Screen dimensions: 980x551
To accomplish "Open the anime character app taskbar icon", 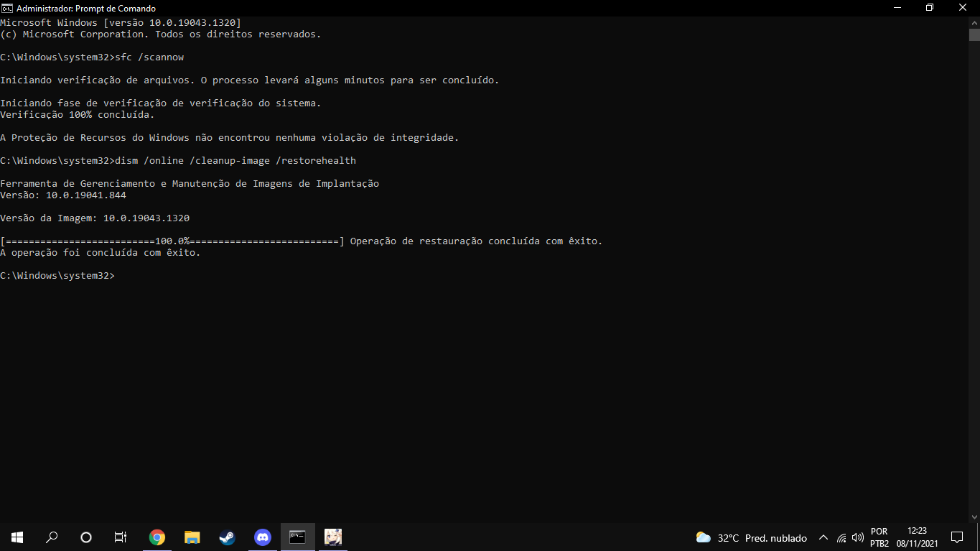I will (332, 537).
